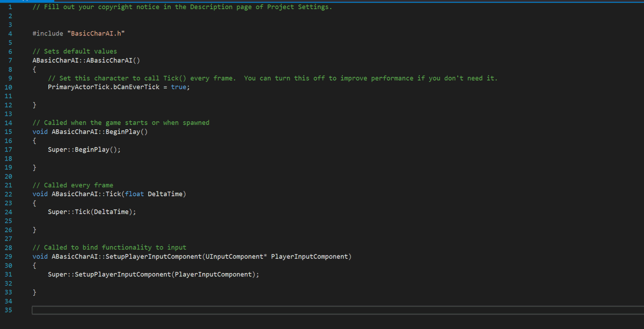Viewport: 644px width, 329px height.
Task: Click the "float" keyword in the Tick signature
Action: click(x=134, y=194)
